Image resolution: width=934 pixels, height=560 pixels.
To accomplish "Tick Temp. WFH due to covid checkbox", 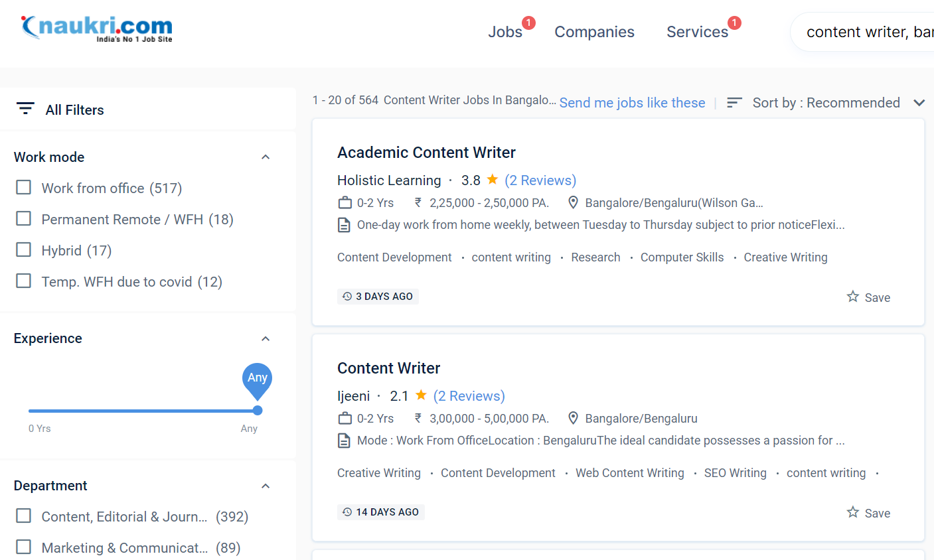I will (24, 281).
